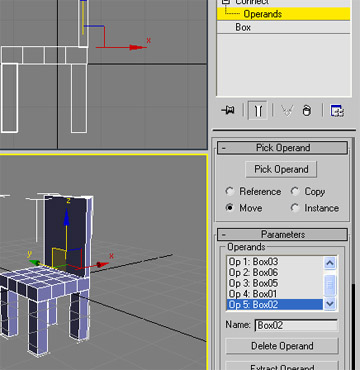This screenshot has width=360, height=370.
Task: Collapse the Pick Operand rollout
Action: coord(283,148)
